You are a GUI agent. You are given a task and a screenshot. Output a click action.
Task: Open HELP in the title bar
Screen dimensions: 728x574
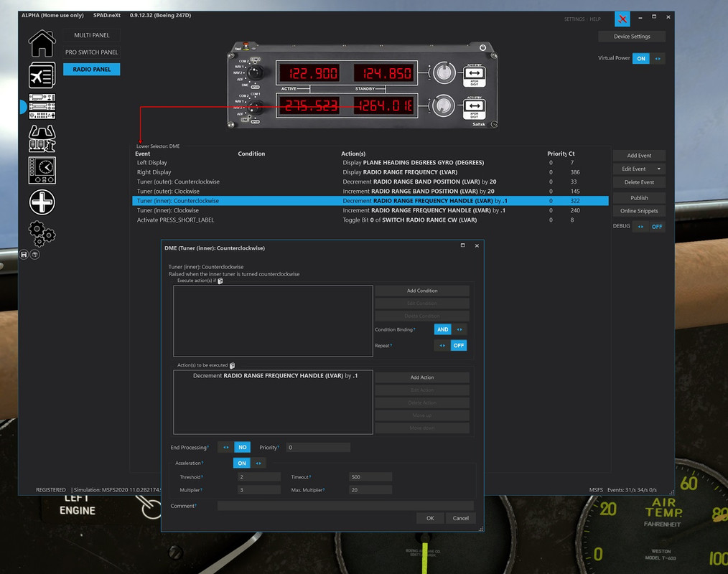tap(594, 19)
